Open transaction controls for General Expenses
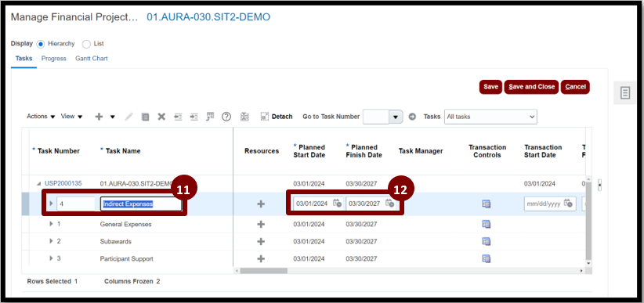 click(x=487, y=224)
